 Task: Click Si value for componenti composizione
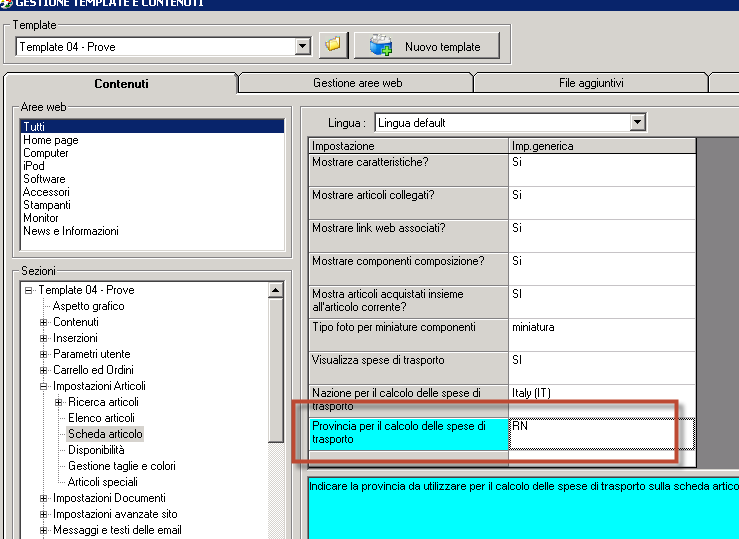[602, 269]
